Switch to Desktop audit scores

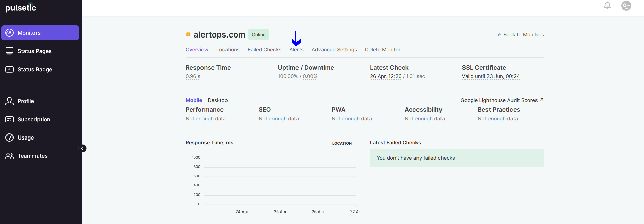click(217, 100)
